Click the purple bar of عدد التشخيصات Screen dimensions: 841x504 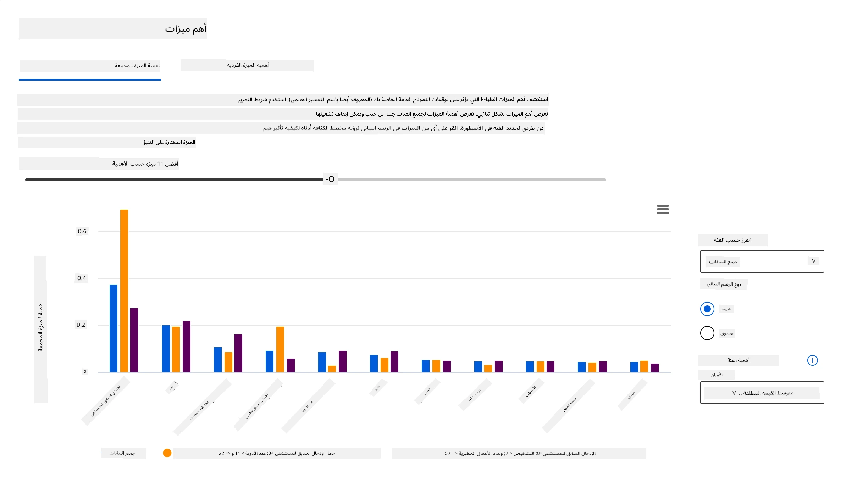click(x=238, y=353)
